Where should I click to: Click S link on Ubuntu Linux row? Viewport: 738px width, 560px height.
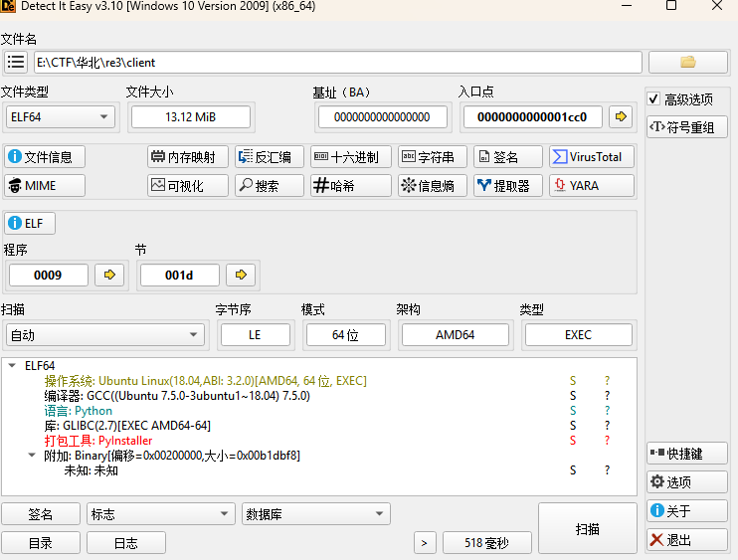tap(573, 380)
